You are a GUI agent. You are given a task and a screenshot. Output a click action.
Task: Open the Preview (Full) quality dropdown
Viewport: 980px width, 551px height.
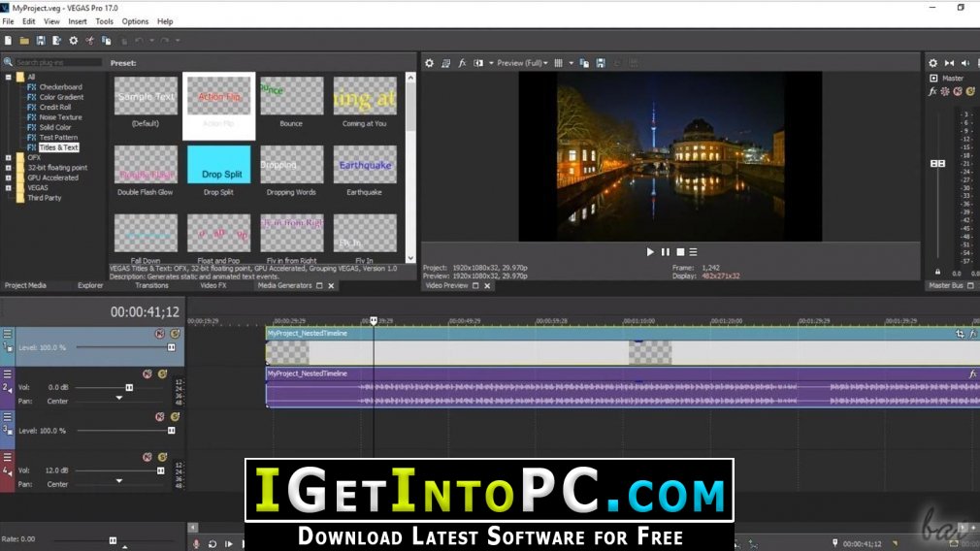(522, 63)
